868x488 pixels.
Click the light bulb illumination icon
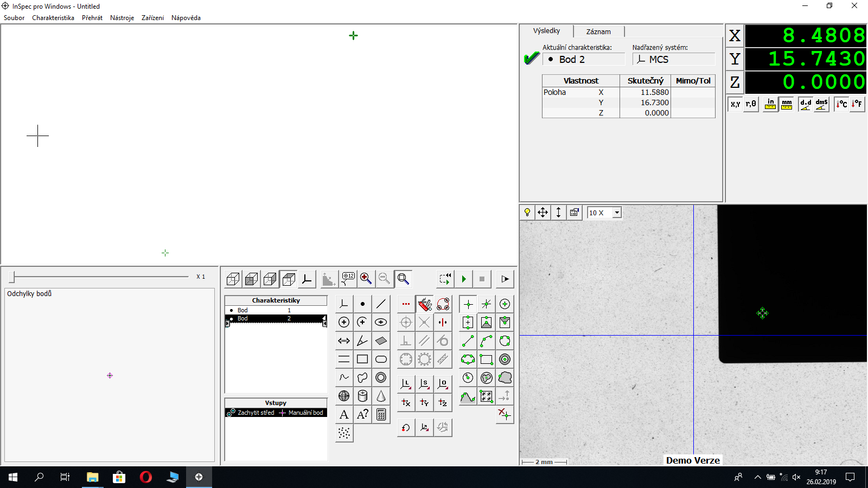[527, 213]
